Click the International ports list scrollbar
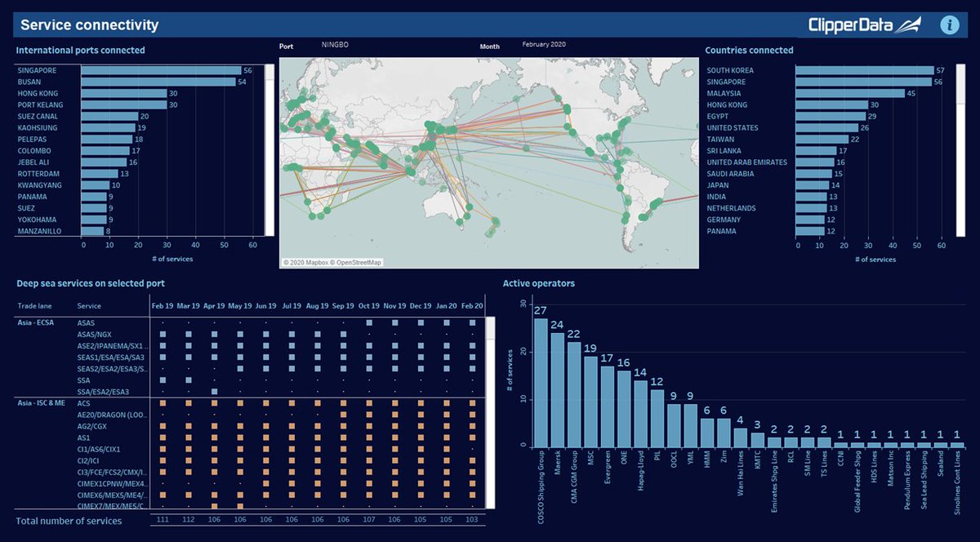Viewport: 980px width, 542px height. [269, 150]
